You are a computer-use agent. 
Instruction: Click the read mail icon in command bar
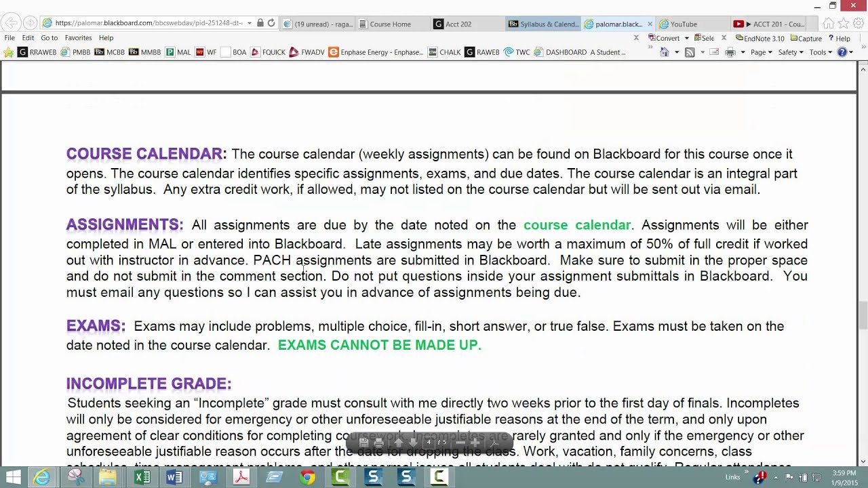point(713,52)
